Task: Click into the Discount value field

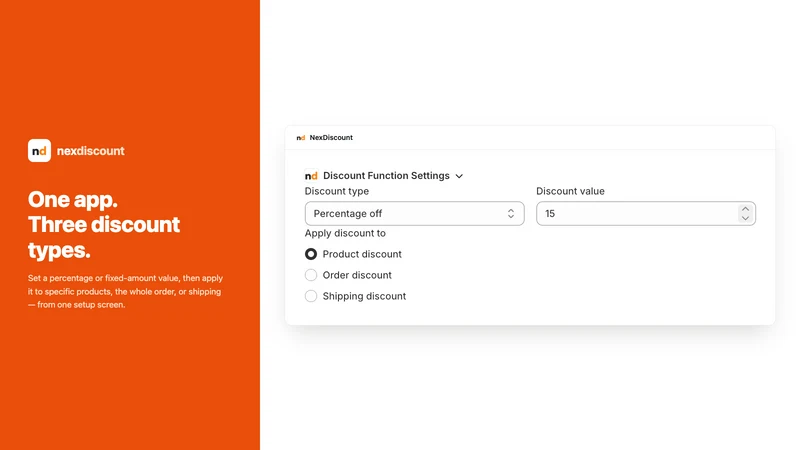Action: click(x=646, y=213)
